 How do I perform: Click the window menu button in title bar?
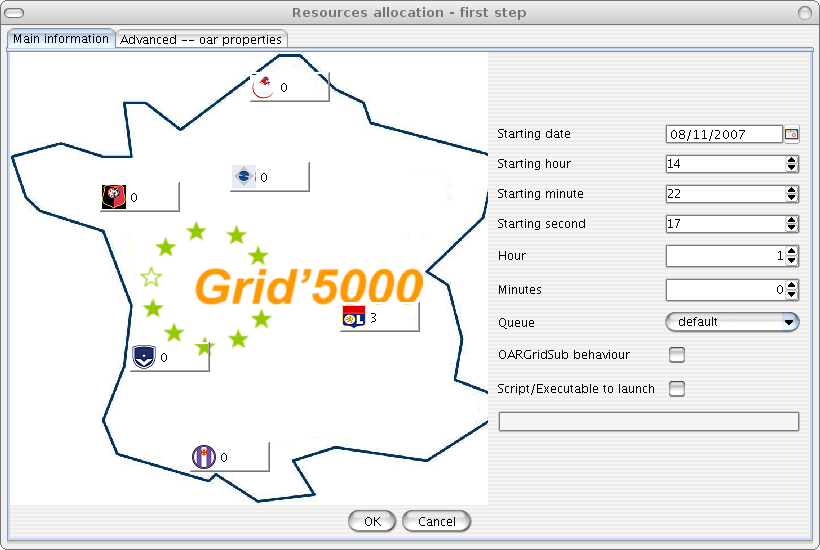(14, 13)
